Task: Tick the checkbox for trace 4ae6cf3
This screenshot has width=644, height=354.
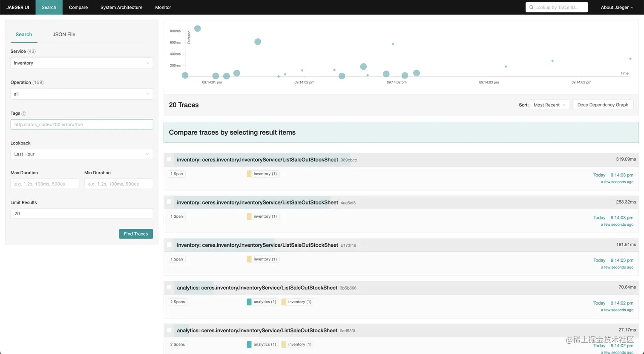Action: tap(169, 202)
